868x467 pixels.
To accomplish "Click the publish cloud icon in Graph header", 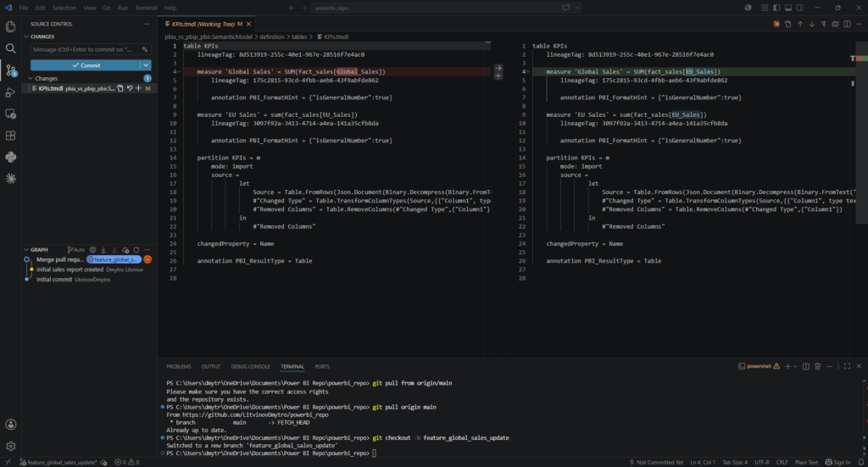I will coord(125,250).
